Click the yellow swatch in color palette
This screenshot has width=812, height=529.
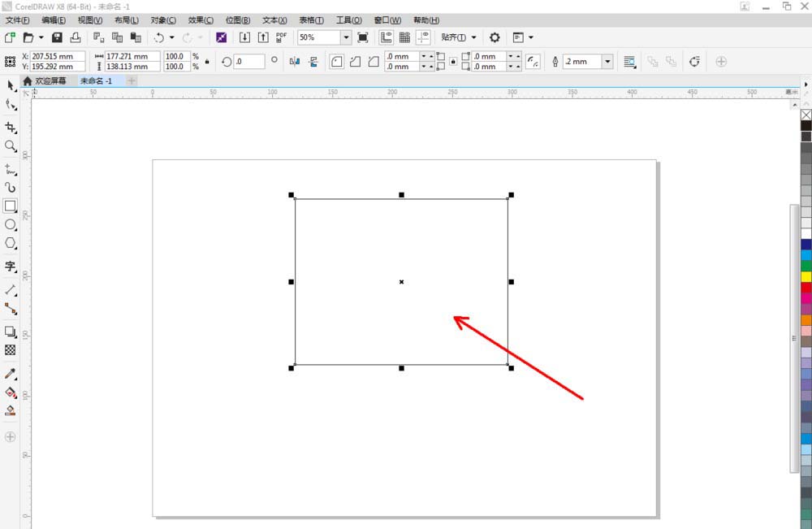[x=806, y=276]
